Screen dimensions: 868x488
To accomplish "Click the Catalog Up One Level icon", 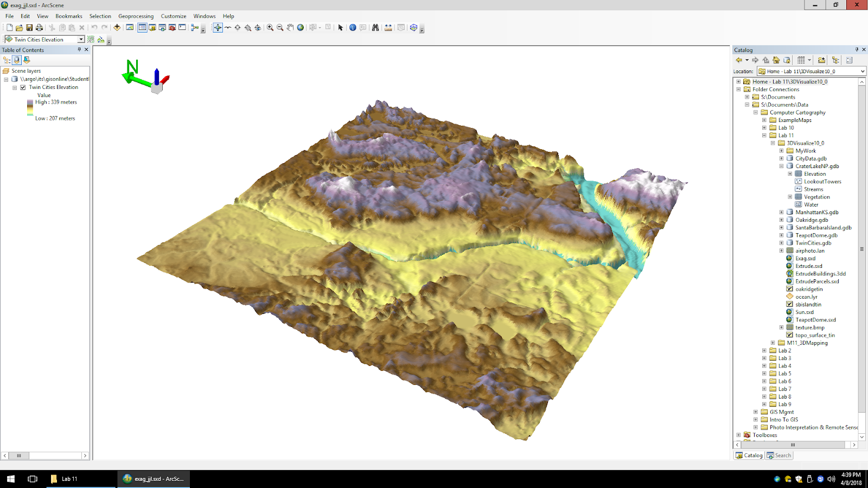I will tap(765, 60).
